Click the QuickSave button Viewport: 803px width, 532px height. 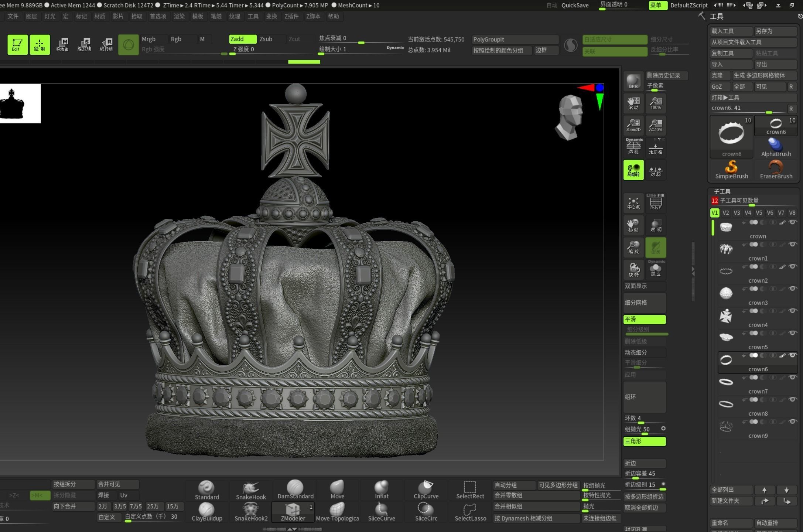click(575, 5)
